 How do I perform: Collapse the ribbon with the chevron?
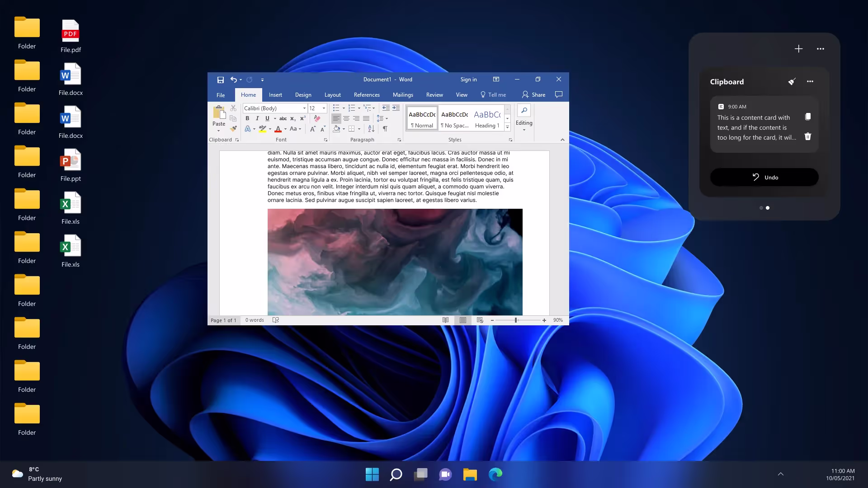(x=562, y=140)
